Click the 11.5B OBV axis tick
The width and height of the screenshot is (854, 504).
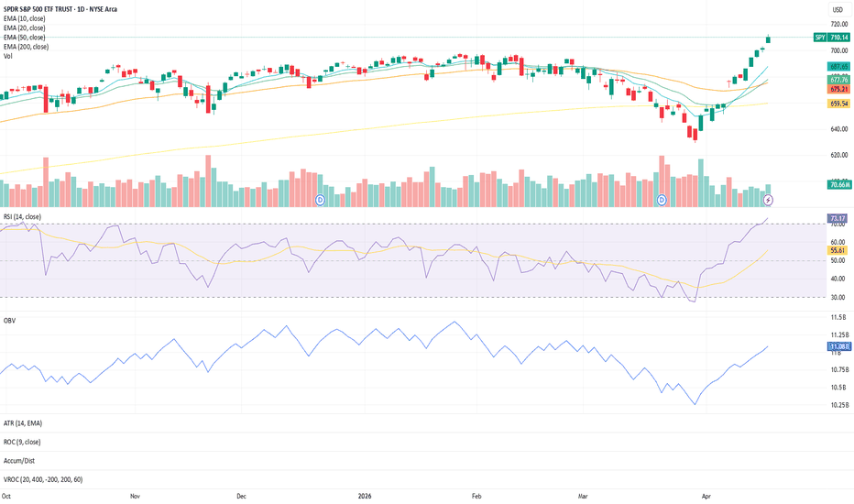838,317
